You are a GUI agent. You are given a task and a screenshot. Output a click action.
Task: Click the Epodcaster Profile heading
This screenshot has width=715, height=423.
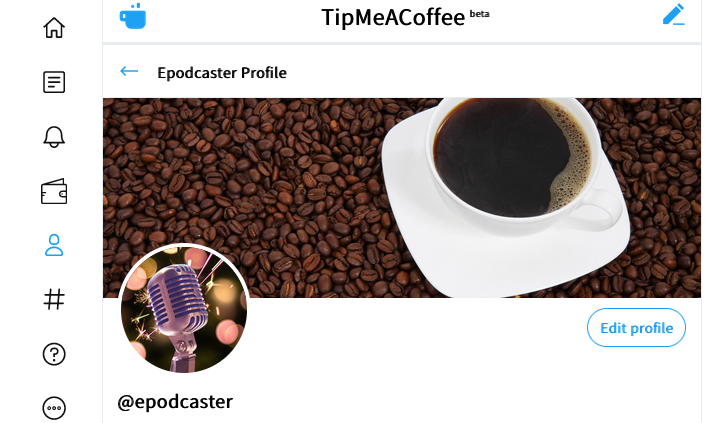[x=222, y=73]
